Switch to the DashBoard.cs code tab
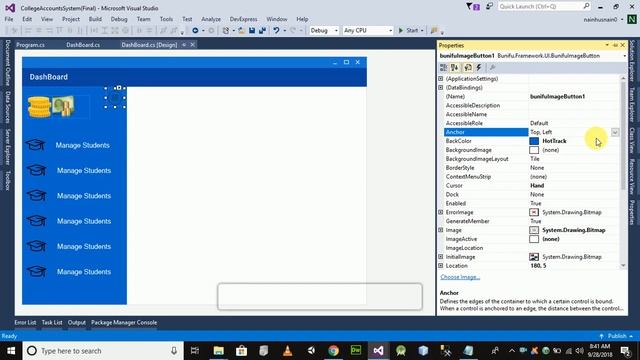Screen dimensions: 640x360 click(83, 45)
